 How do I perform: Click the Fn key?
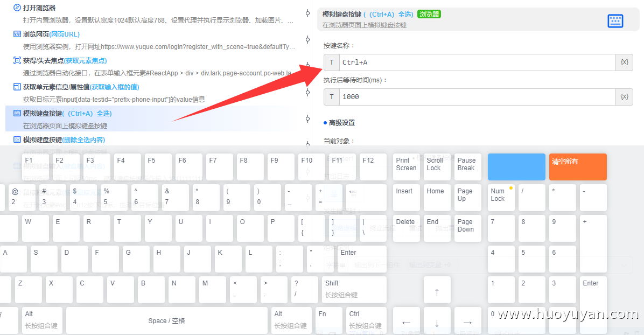[328, 320]
